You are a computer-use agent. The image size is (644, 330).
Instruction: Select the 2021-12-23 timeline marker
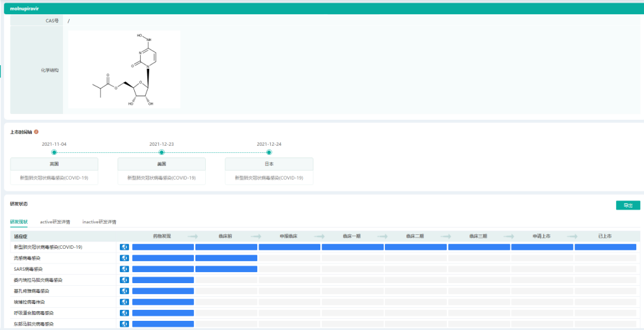161,152
